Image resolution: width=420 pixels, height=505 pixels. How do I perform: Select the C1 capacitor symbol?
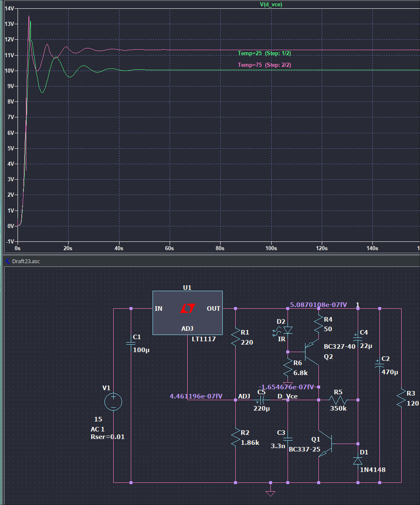131,343
